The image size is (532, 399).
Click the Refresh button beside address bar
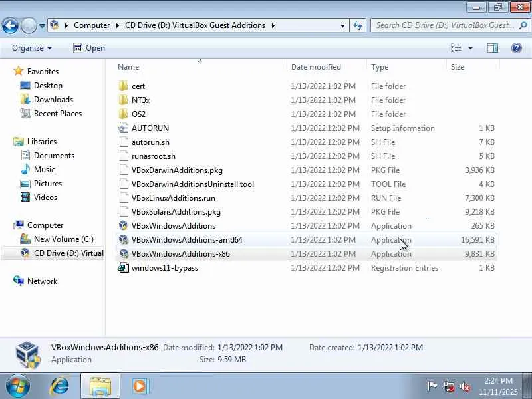358,25
